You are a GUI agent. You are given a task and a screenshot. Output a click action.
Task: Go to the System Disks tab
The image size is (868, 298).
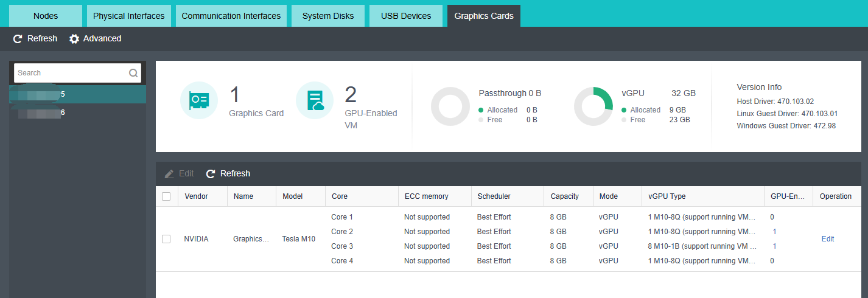[x=328, y=16]
